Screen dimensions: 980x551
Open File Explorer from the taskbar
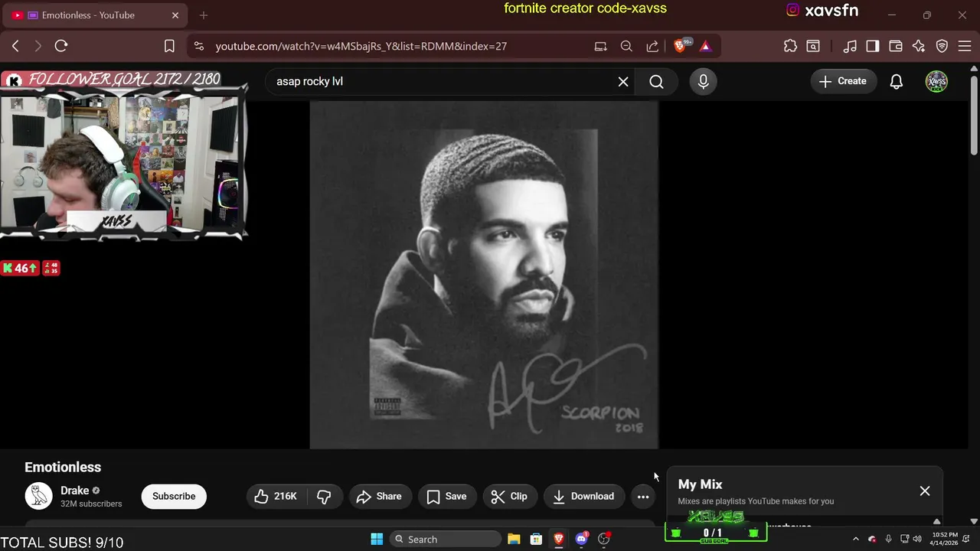tap(514, 539)
